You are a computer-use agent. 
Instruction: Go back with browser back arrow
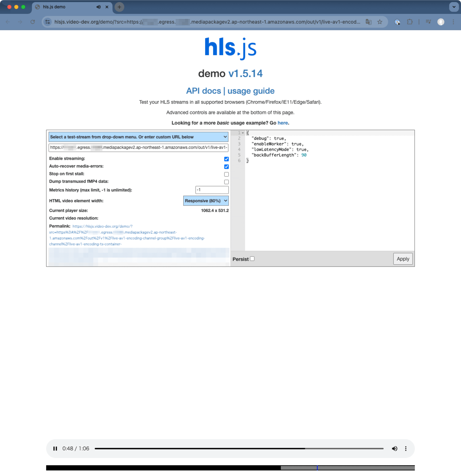(8, 22)
